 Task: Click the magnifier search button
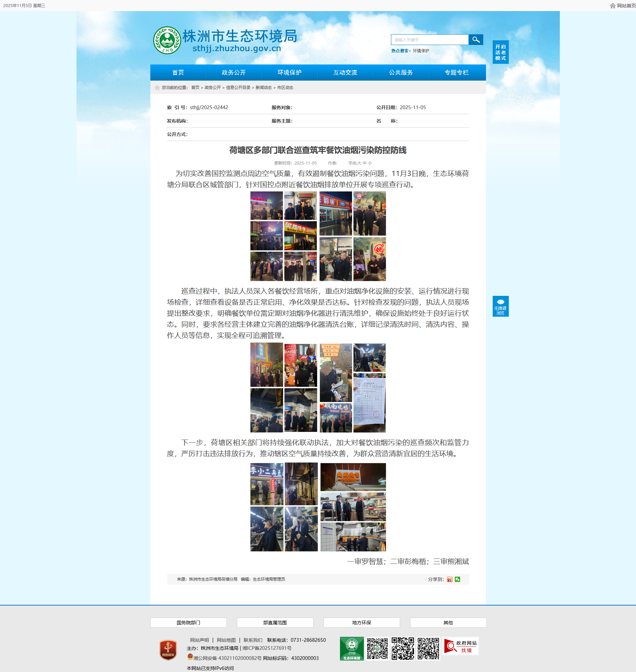tap(476, 40)
